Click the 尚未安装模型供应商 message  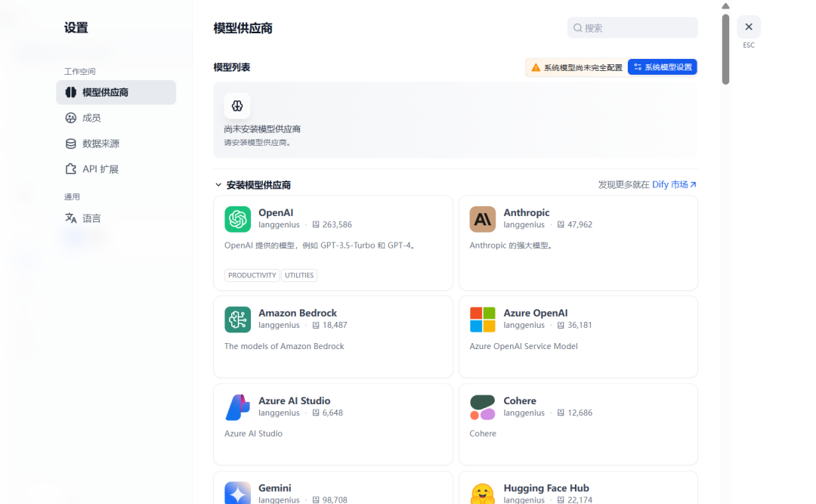(x=262, y=128)
